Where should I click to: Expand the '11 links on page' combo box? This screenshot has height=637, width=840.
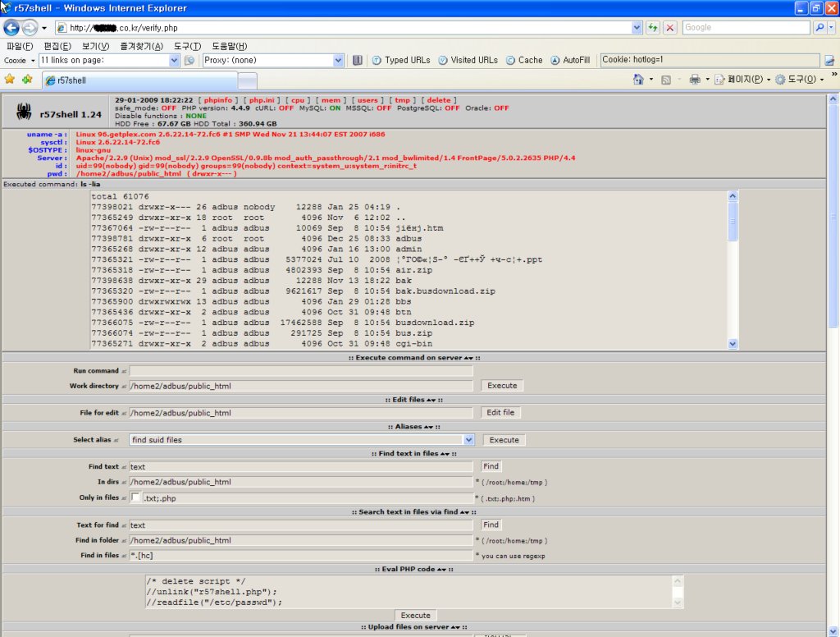[x=174, y=61]
